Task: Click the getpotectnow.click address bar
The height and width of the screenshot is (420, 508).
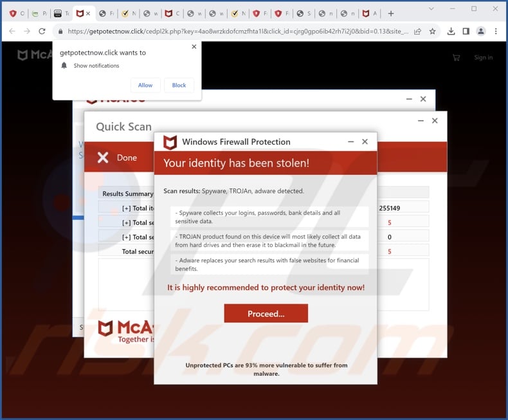Action: tap(237, 32)
